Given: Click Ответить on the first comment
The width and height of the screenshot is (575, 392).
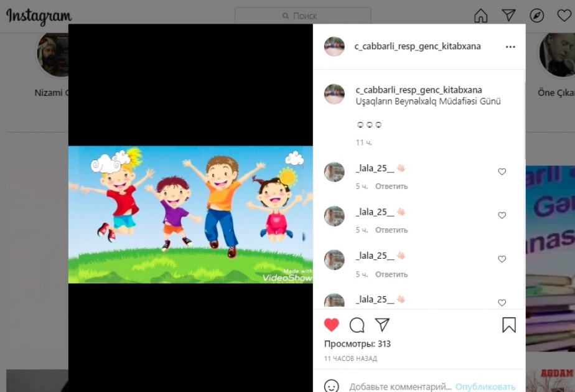Looking at the screenshot, I should click(391, 186).
